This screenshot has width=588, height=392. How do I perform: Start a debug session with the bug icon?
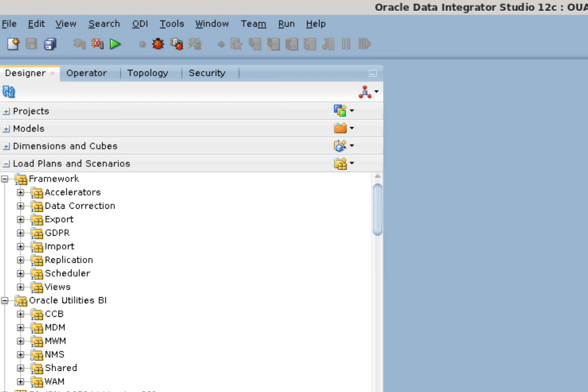coord(157,44)
